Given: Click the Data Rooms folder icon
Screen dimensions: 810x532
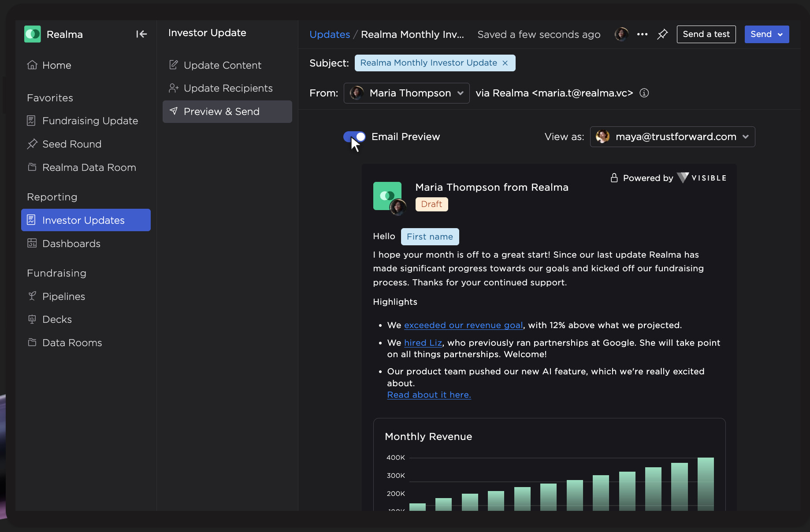Looking at the screenshot, I should (x=32, y=343).
